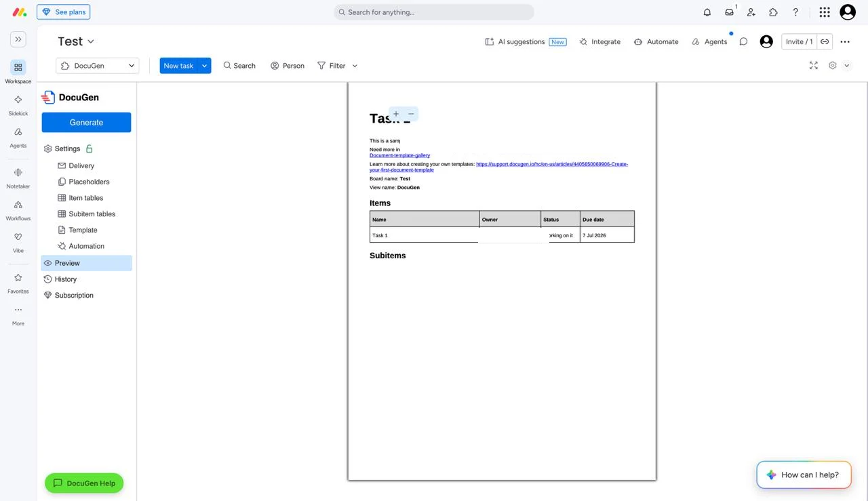Click the 7 Jul 2026 due date cell

tap(607, 235)
